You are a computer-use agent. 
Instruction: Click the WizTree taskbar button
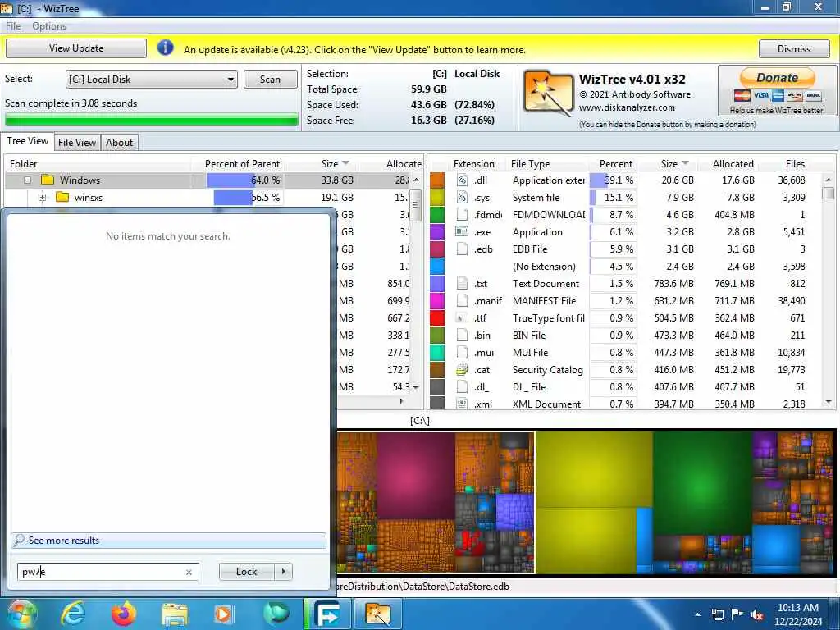377,614
